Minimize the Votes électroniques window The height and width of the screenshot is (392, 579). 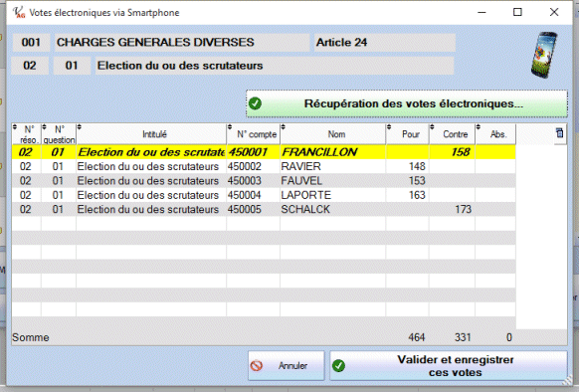click(482, 12)
